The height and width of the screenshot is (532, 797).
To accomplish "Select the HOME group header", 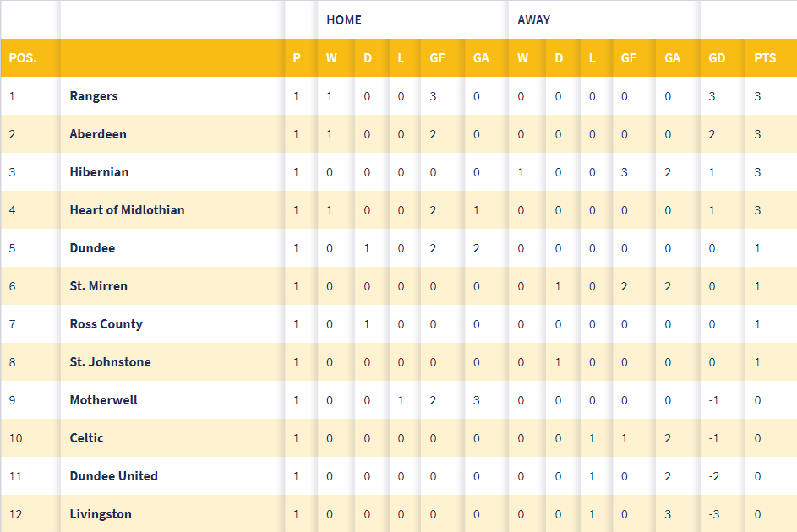I will click(344, 19).
